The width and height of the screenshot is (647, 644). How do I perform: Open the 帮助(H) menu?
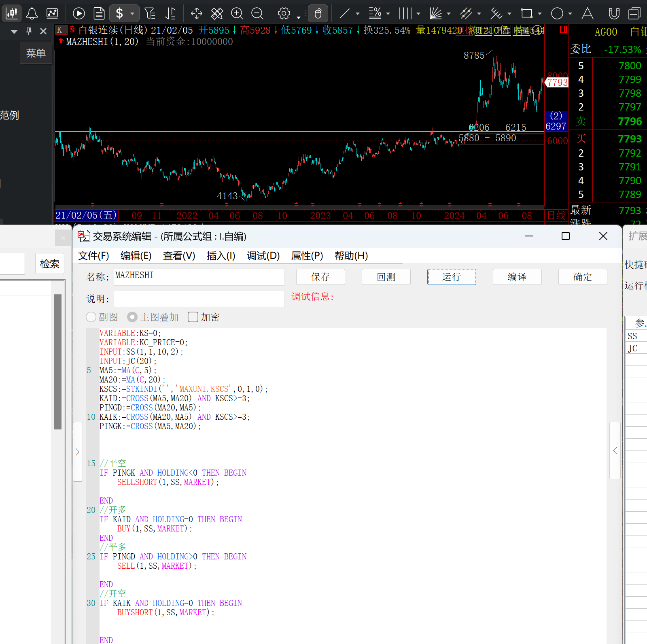351,256
